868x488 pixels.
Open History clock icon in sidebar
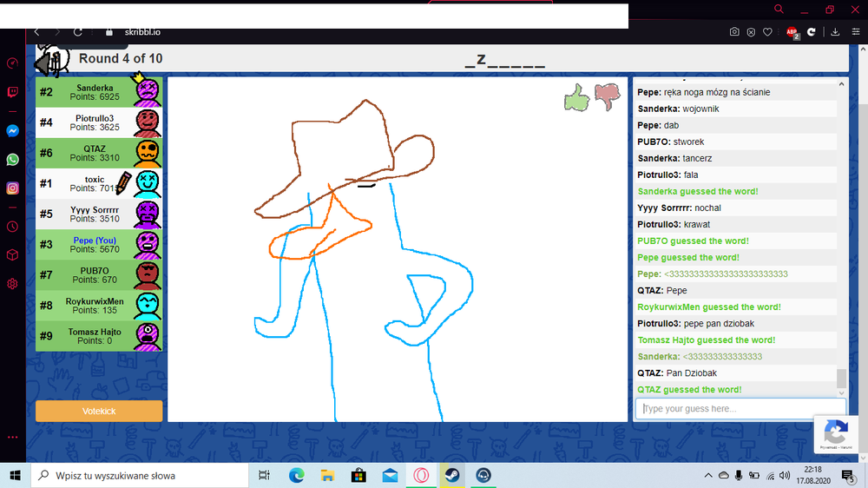[x=12, y=227]
